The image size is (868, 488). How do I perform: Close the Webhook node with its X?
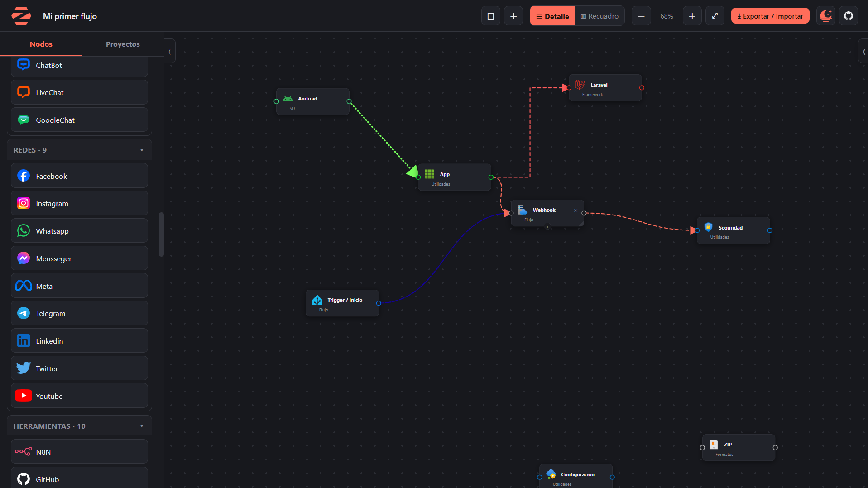tap(576, 211)
